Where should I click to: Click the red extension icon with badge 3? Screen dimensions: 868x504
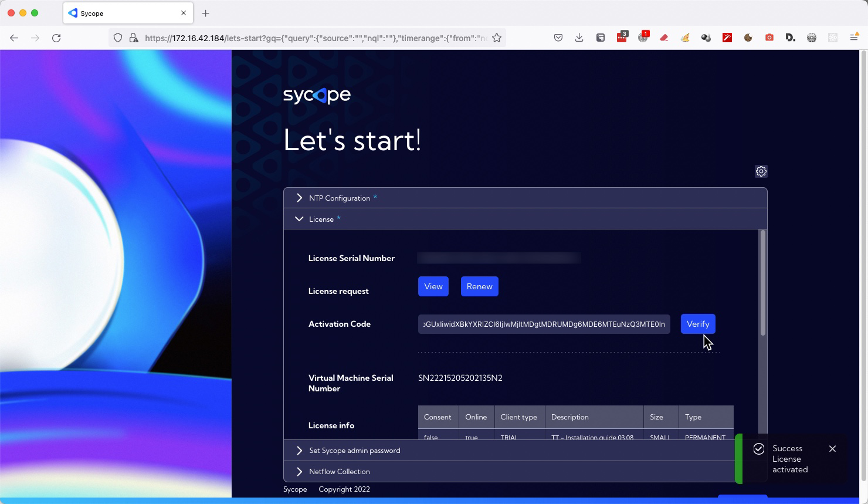click(x=622, y=38)
